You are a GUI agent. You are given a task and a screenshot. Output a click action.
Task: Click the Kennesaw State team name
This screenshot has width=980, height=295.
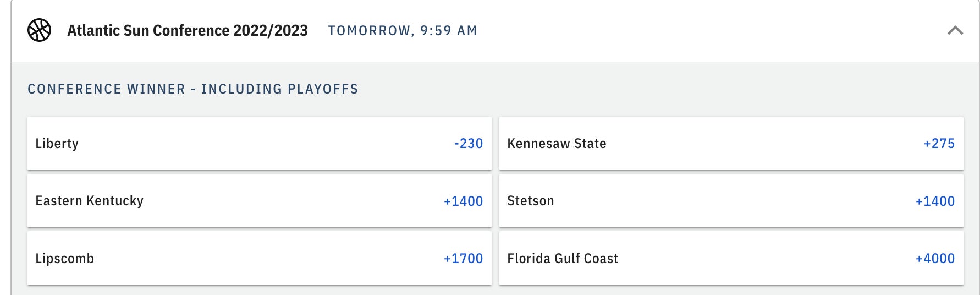(557, 144)
